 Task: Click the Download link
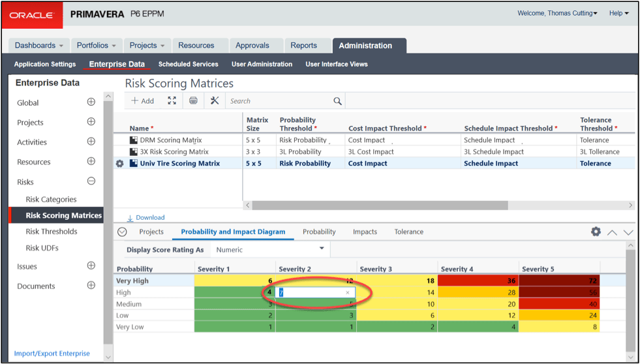[x=146, y=217]
